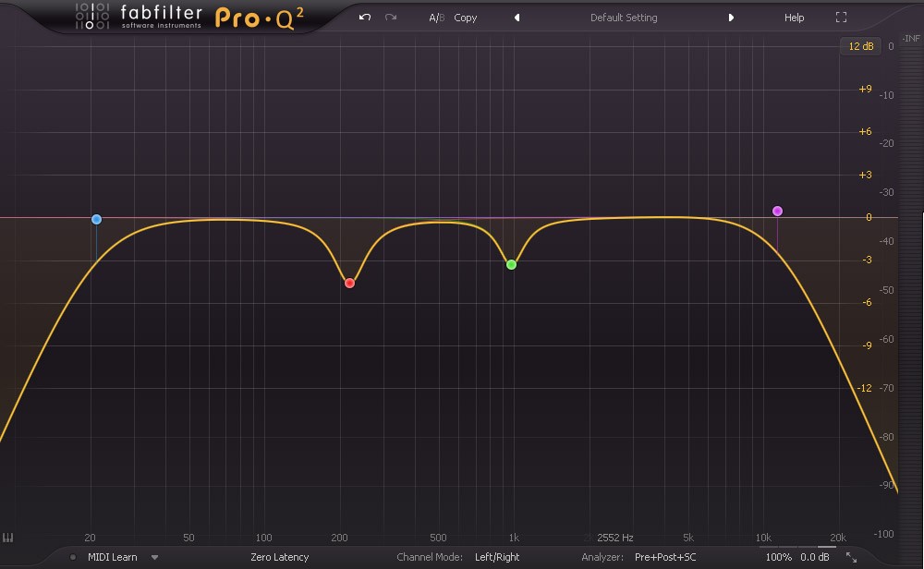Image resolution: width=924 pixels, height=569 pixels.
Task: Toggle A/B state comparison
Action: click(437, 18)
